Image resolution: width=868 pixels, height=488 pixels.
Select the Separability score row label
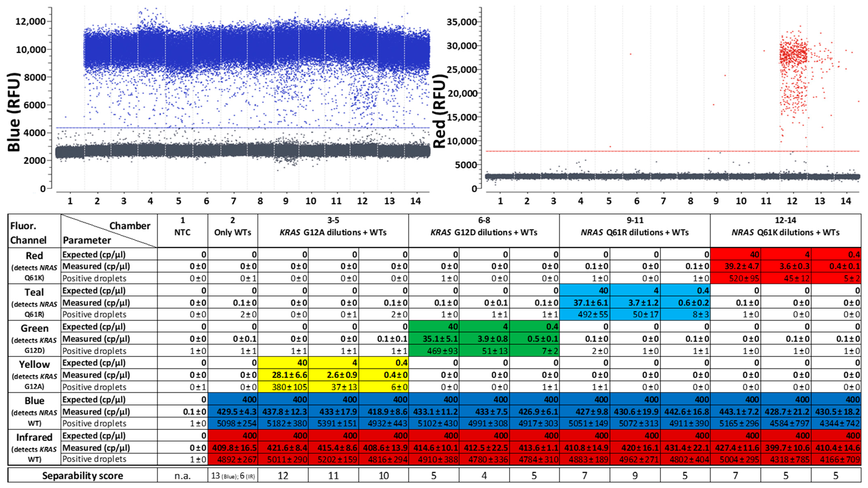click(x=82, y=475)
